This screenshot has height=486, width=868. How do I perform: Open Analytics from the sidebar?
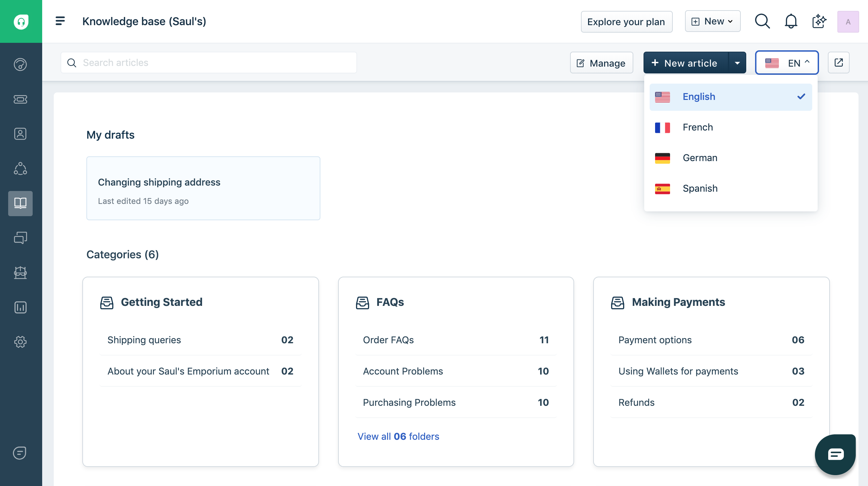20,308
